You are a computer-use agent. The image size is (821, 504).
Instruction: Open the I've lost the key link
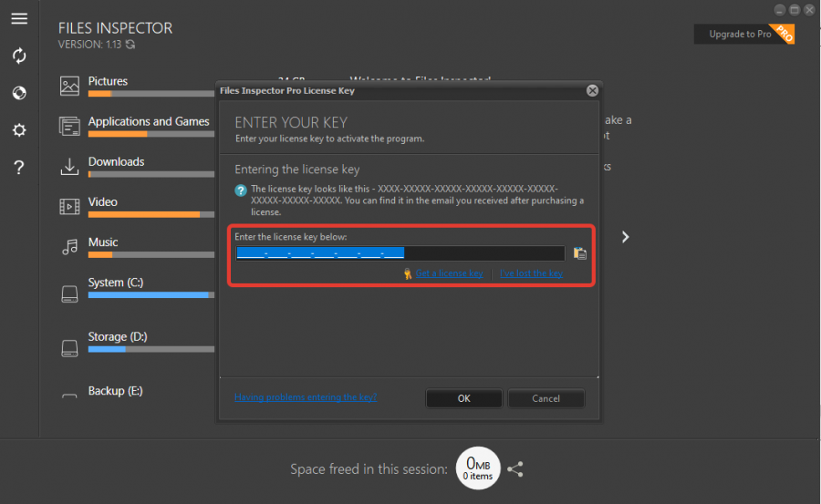click(x=532, y=273)
